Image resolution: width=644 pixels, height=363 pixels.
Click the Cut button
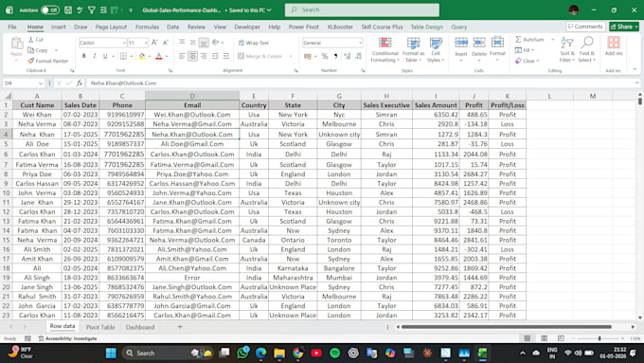36,40
